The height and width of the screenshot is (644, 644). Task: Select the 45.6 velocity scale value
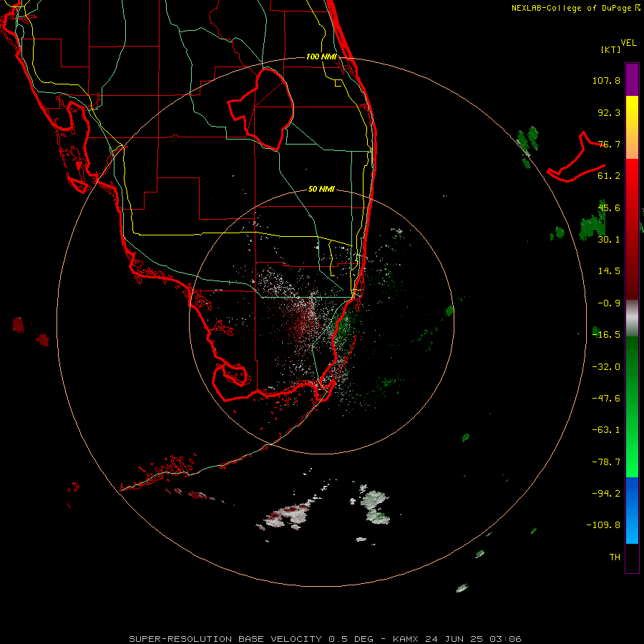[x=609, y=208]
